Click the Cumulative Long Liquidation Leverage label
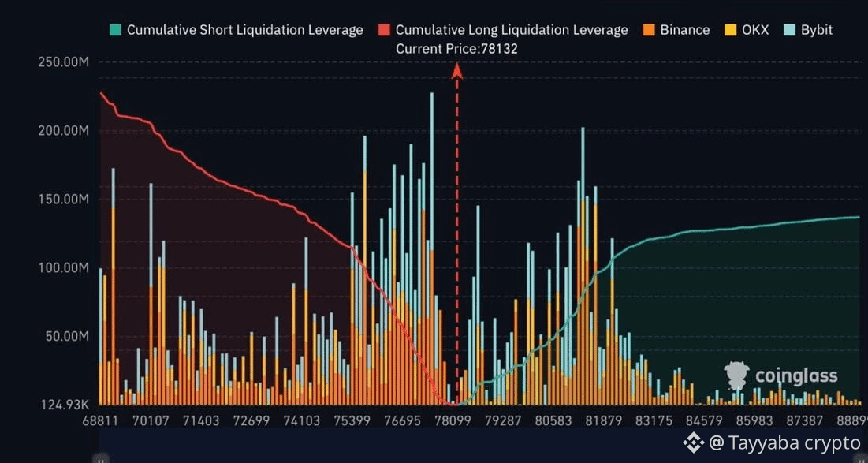868x463 pixels. point(512,30)
